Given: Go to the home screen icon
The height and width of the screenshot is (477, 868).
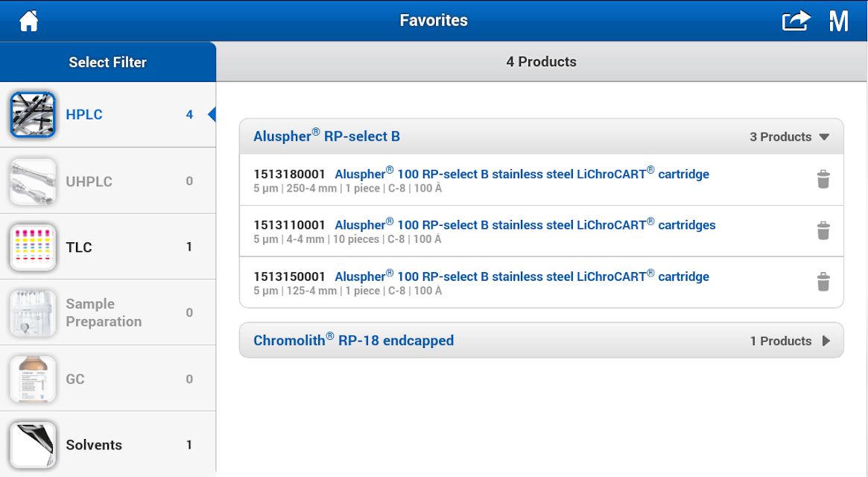Looking at the screenshot, I should coord(29,21).
